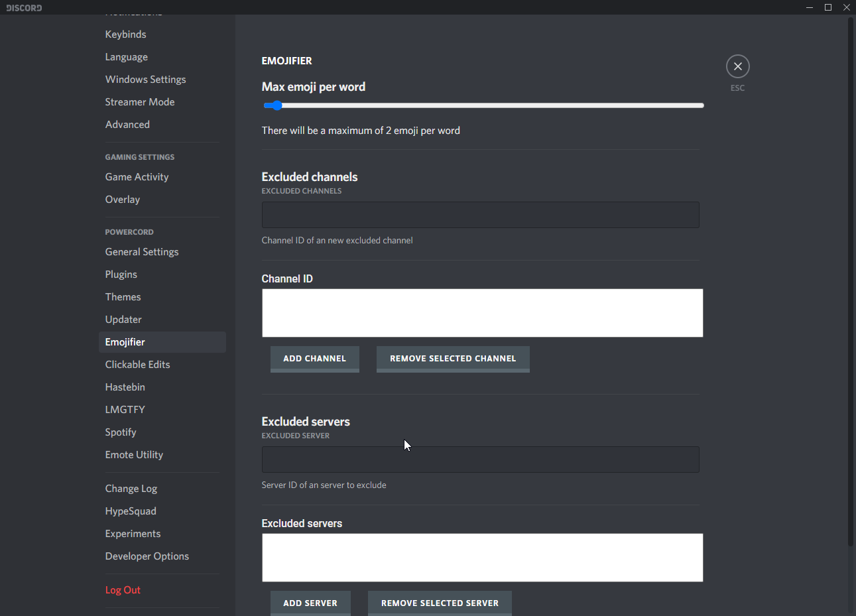This screenshot has height=616, width=856.
Task: Click the GAMING SETTINGS sidebar header
Action: click(140, 157)
